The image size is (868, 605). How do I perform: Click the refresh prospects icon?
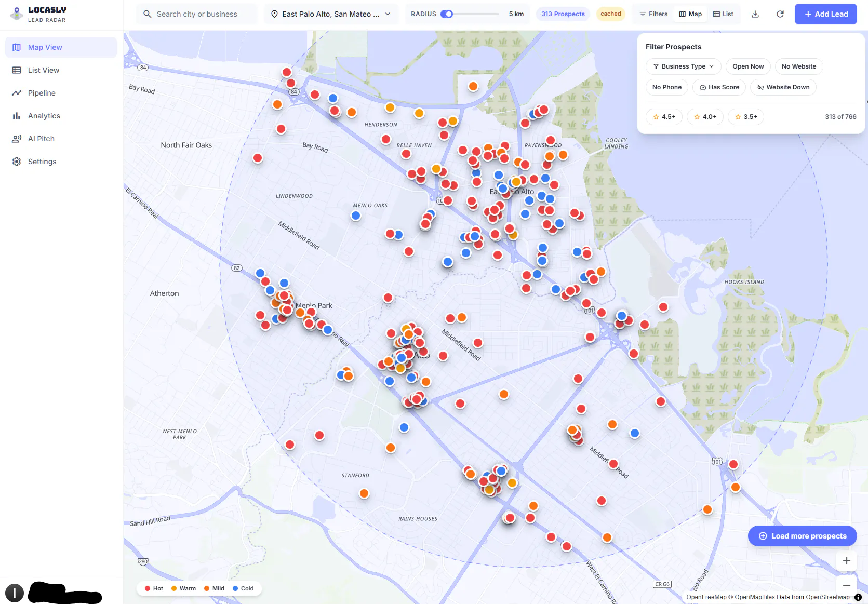780,14
